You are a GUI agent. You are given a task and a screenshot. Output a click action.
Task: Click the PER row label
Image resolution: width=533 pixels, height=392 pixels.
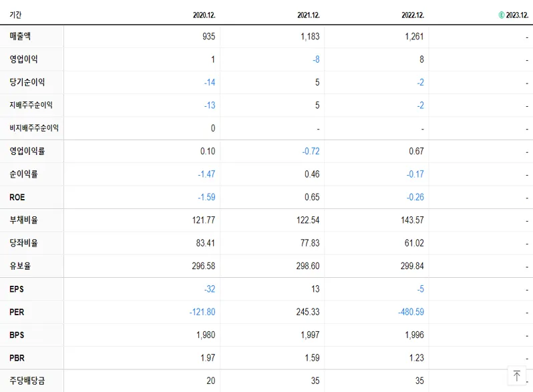[17, 312]
